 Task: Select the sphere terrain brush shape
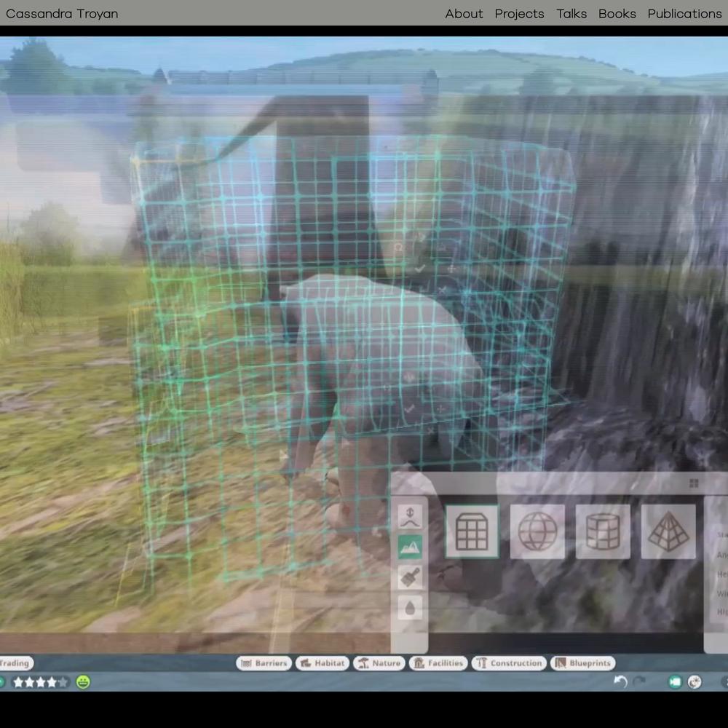click(x=537, y=531)
